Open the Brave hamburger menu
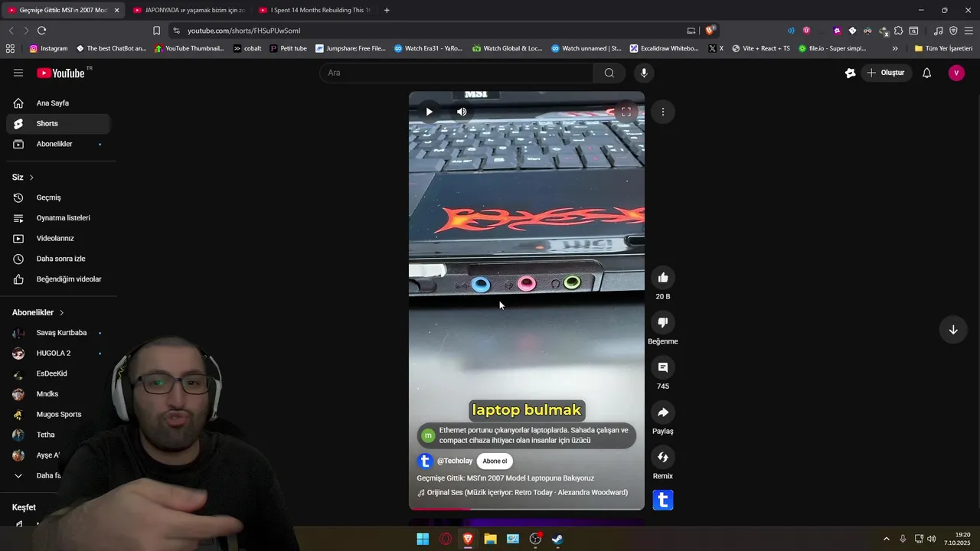The height and width of the screenshot is (551, 980). 969,31
